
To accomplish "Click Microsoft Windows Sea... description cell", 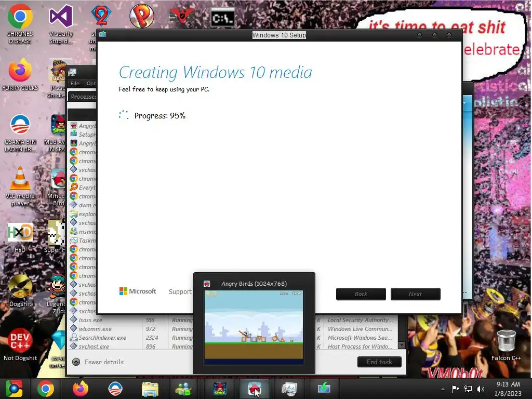I will point(361,338).
